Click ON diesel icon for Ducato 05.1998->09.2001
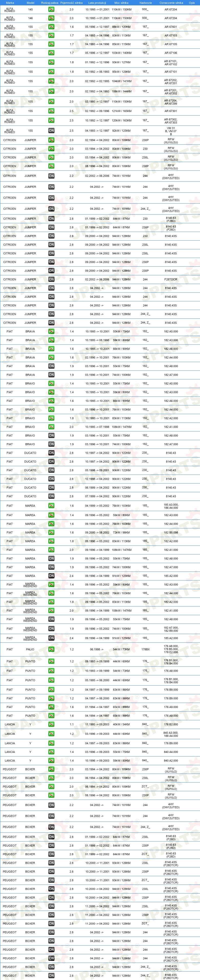 coord(51,470)
